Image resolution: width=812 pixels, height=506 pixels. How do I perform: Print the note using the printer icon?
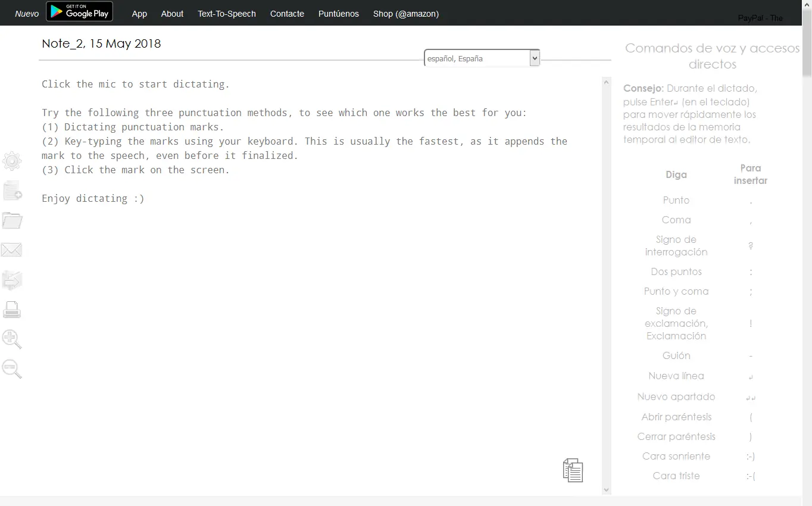[x=12, y=310]
